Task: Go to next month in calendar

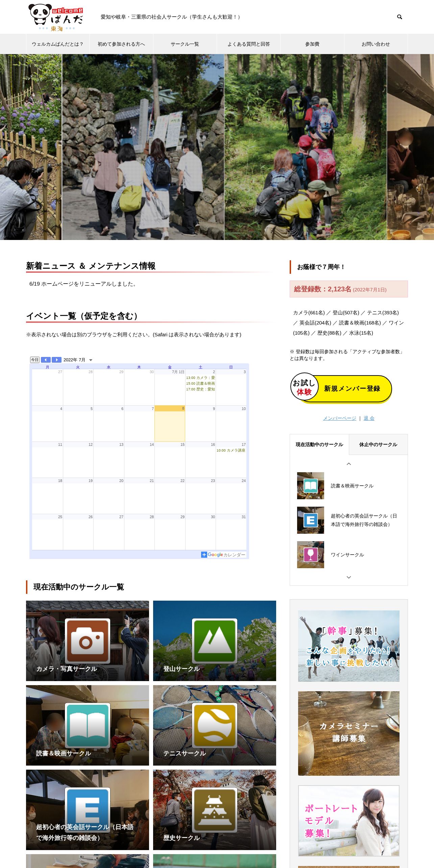Action: click(x=56, y=360)
